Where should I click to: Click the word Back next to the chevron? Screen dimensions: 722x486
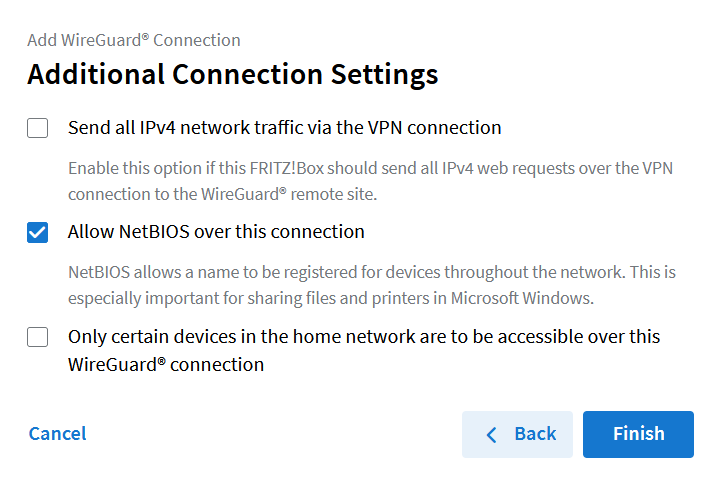535,434
